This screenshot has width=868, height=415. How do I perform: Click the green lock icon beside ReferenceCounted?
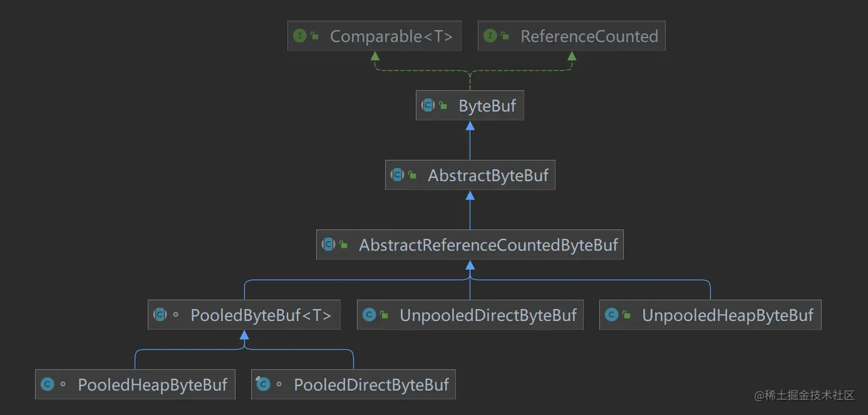click(505, 37)
